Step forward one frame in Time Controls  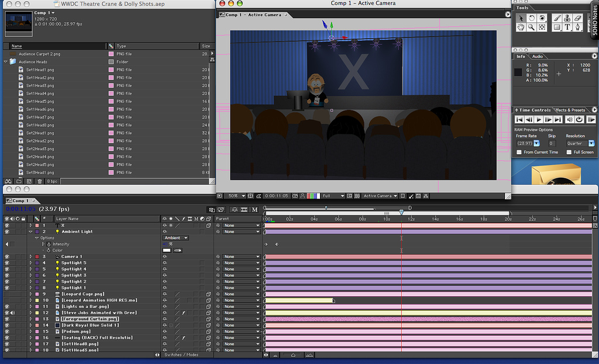click(x=549, y=120)
